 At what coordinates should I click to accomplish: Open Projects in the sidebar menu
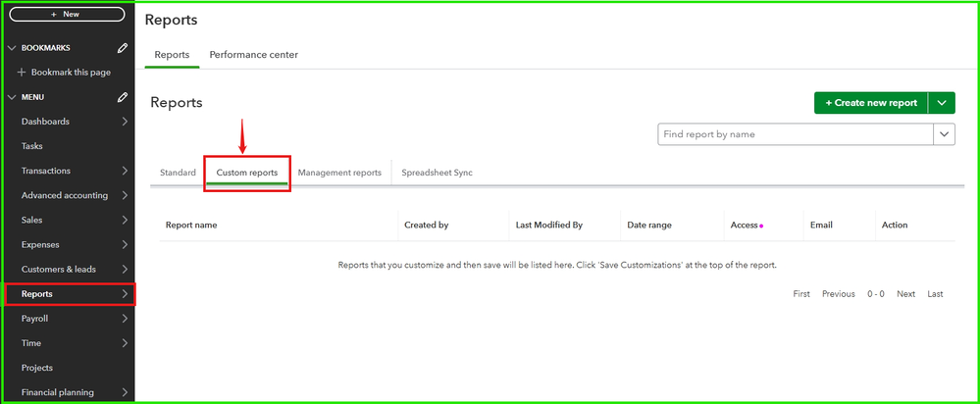tap(37, 368)
